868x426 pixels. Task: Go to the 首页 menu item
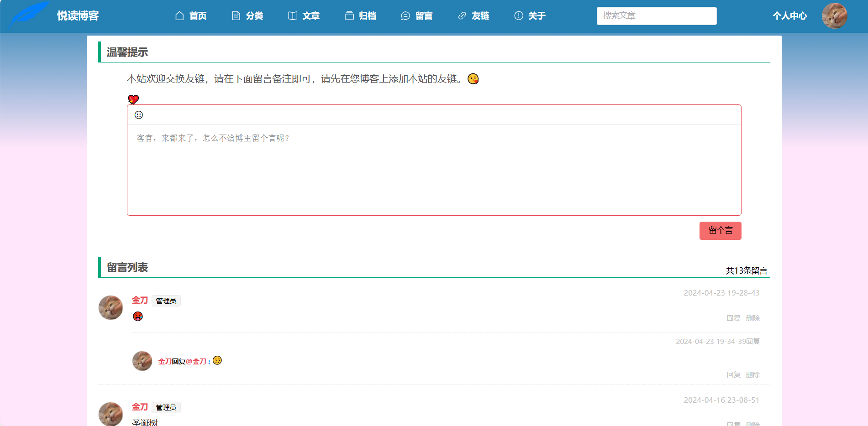pyautogui.click(x=198, y=16)
